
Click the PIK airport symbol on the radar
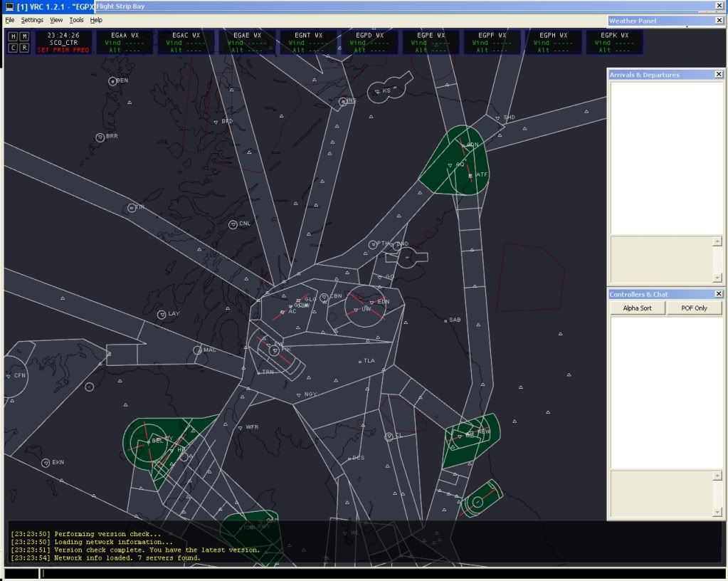275,350
